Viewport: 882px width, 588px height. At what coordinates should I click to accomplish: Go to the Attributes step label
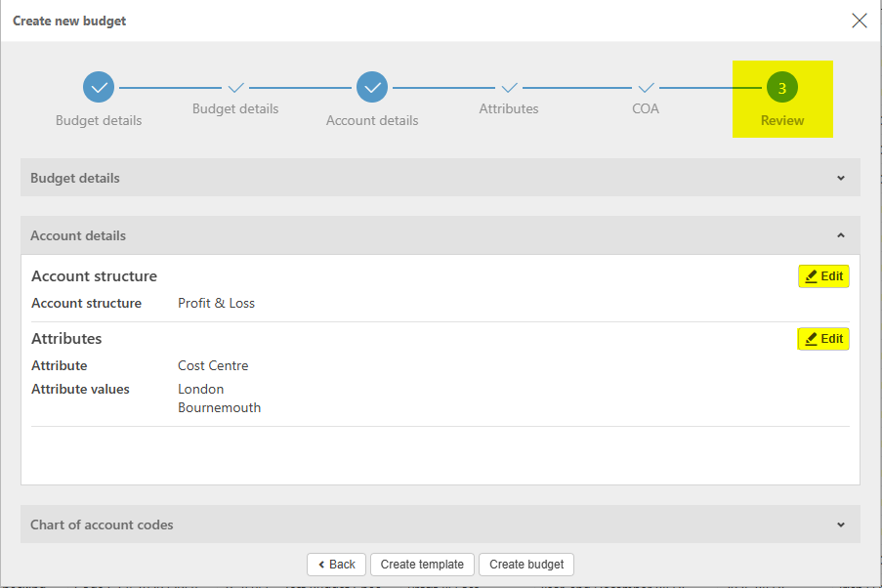[509, 109]
